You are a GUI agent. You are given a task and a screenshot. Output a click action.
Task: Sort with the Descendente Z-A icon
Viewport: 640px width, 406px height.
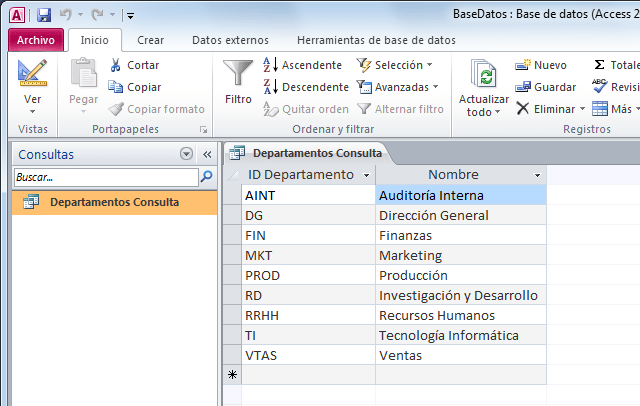tap(270, 87)
